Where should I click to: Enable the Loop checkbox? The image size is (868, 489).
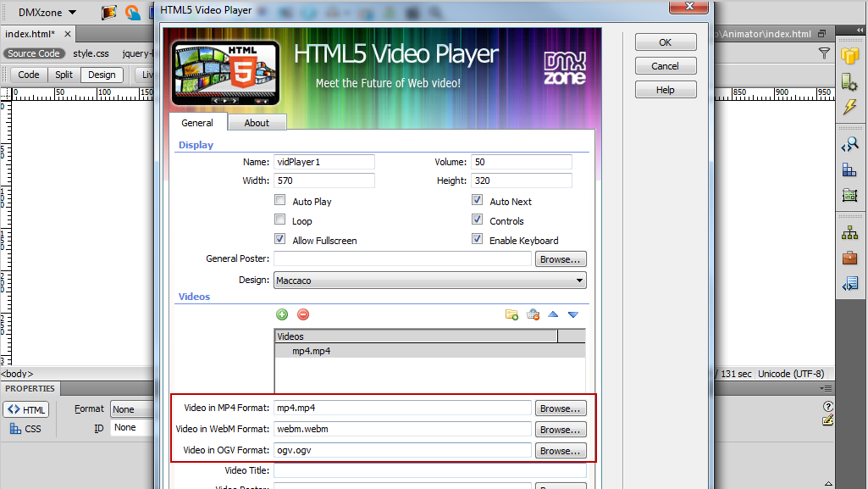coord(280,219)
